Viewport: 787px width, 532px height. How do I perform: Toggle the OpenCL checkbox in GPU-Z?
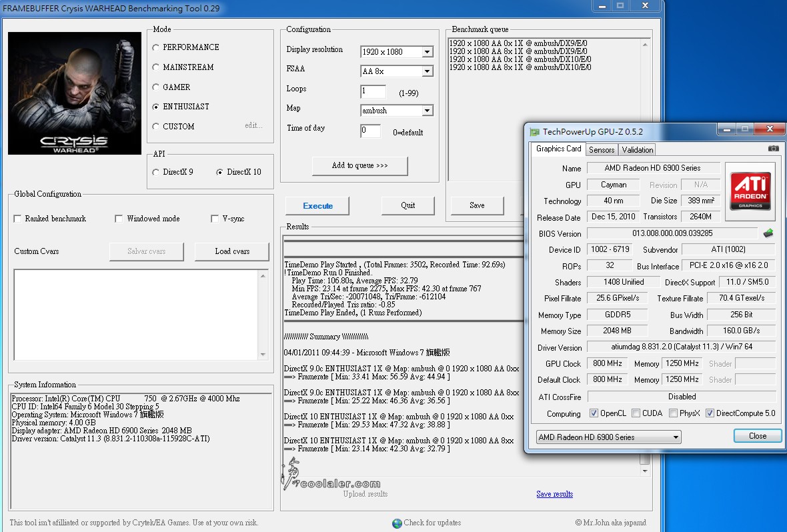pos(594,413)
